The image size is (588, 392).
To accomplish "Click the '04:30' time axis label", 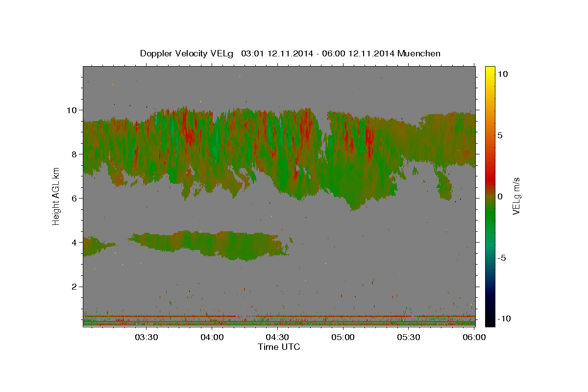I will 278,337.
